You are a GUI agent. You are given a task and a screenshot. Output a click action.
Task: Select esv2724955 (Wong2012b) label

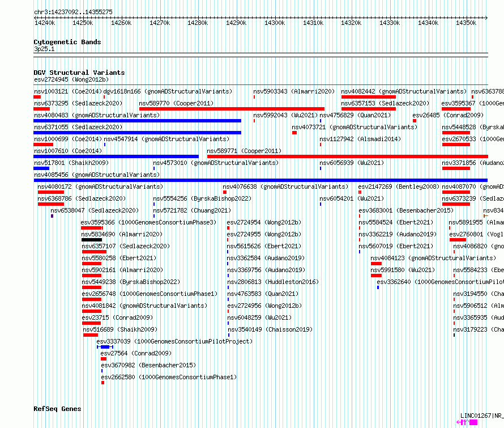point(264,234)
